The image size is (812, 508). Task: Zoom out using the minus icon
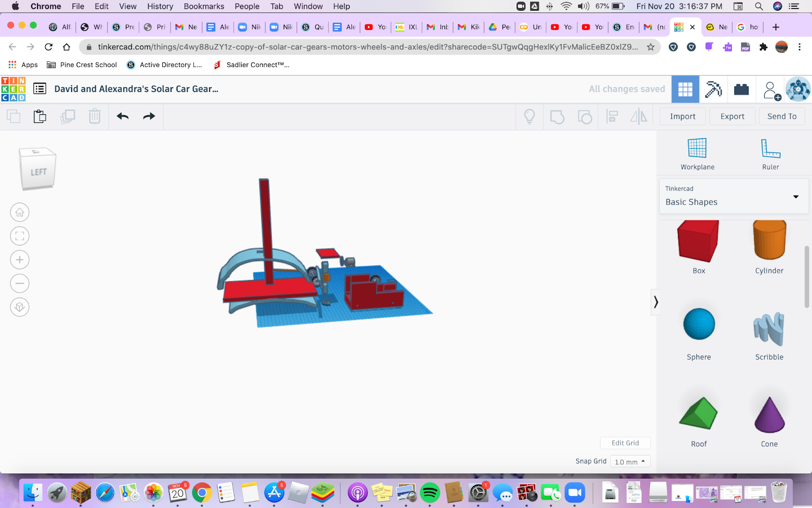pos(20,283)
